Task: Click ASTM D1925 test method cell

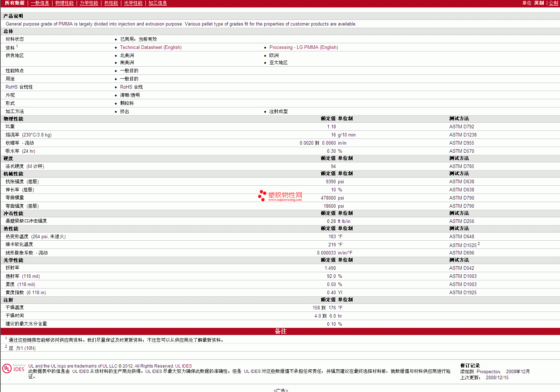Action: click(x=463, y=293)
